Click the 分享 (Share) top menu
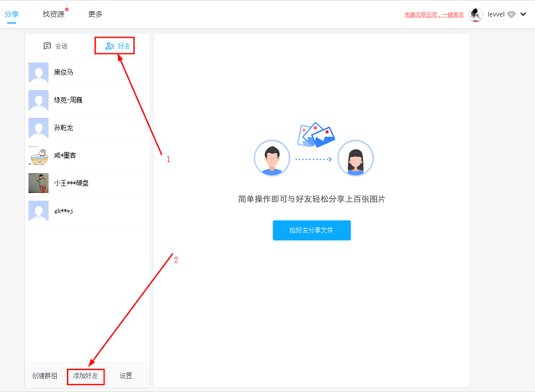 click(12, 14)
